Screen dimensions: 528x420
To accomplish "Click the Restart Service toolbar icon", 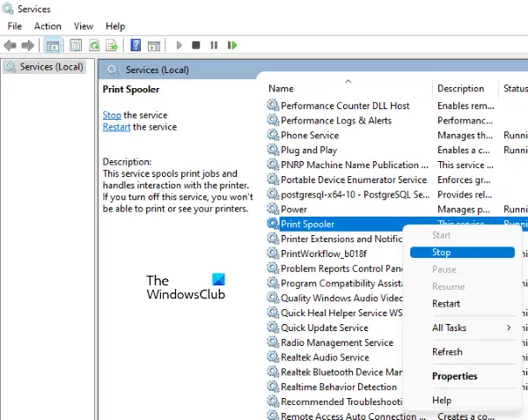I will 232,45.
